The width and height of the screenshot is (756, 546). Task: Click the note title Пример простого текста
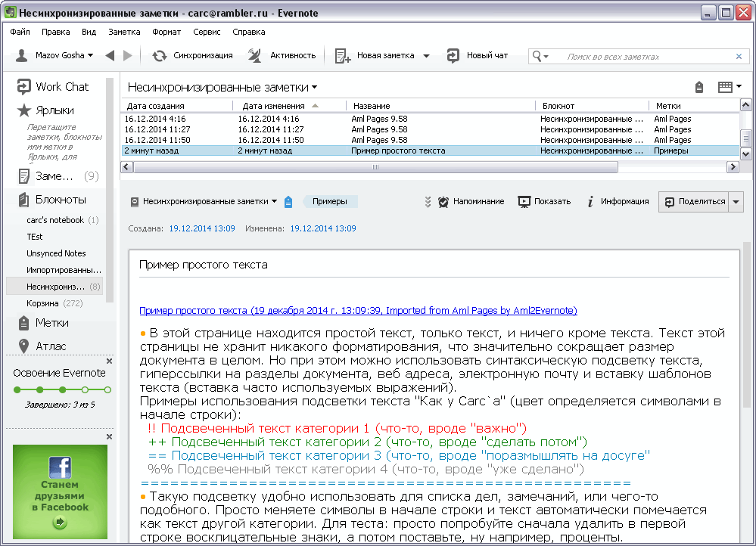(203, 265)
